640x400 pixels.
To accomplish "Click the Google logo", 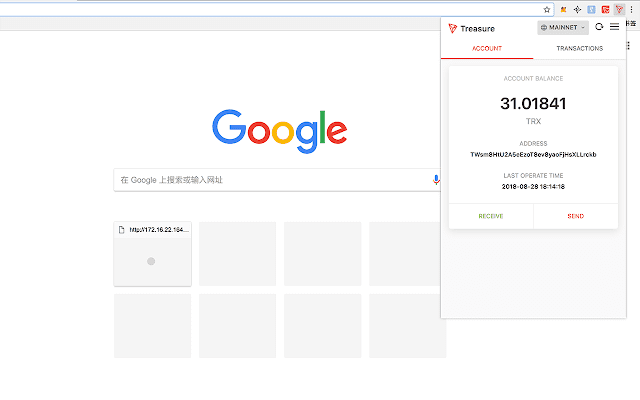I will coord(280,131).
